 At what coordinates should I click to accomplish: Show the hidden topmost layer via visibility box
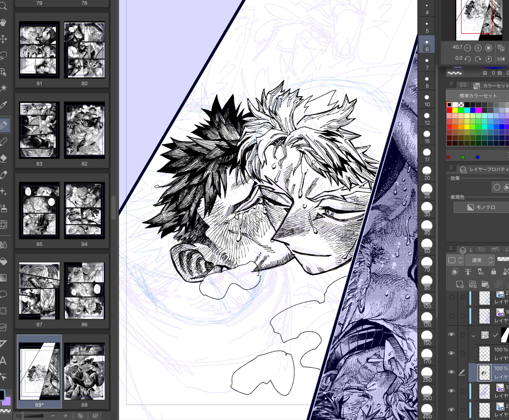pos(451,297)
